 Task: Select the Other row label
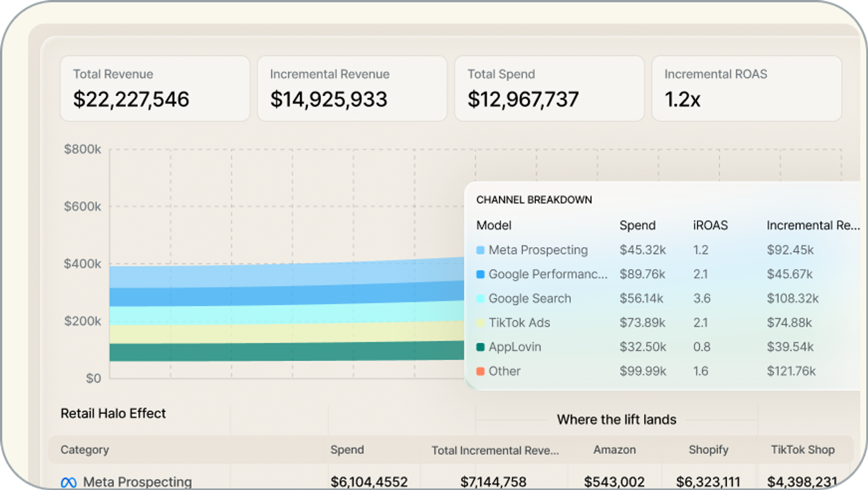505,371
